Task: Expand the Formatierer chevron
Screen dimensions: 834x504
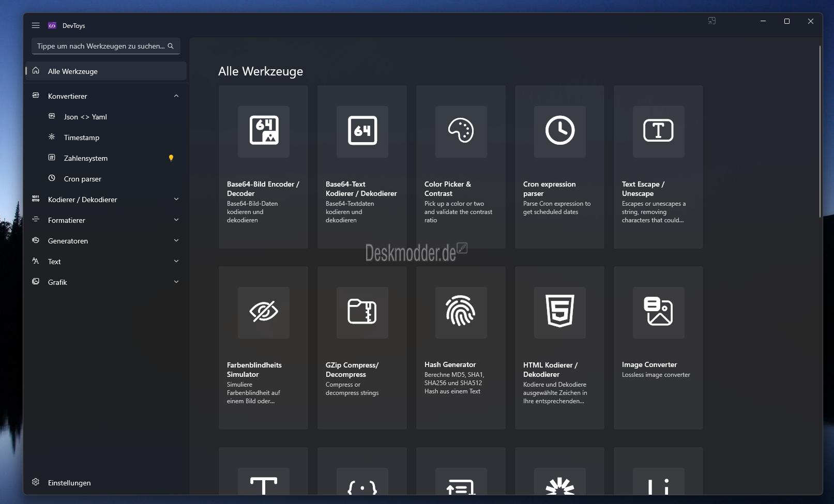Action: coord(176,220)
